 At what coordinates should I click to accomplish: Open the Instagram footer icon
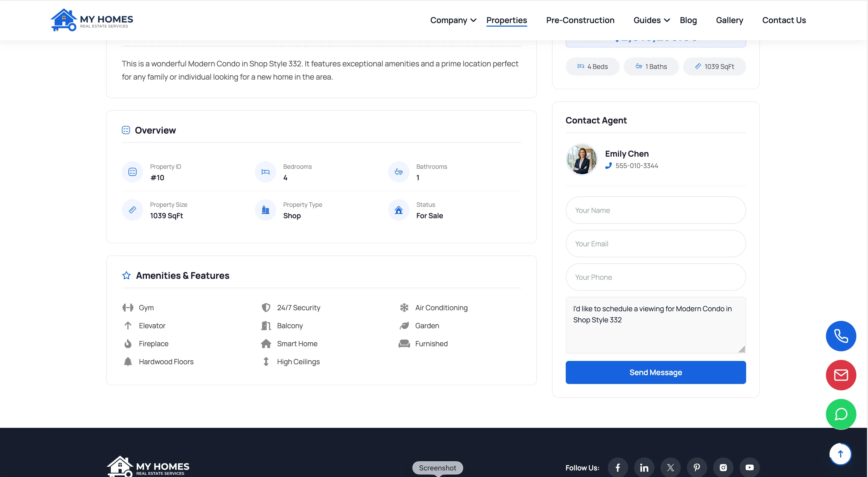(x=723, y=468)
